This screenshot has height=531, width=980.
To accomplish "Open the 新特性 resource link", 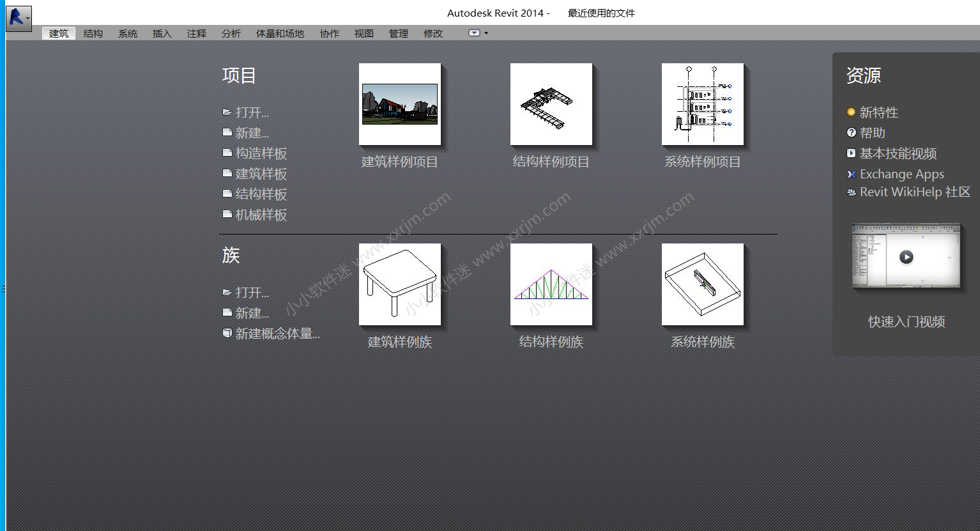I will coord(879,112).
